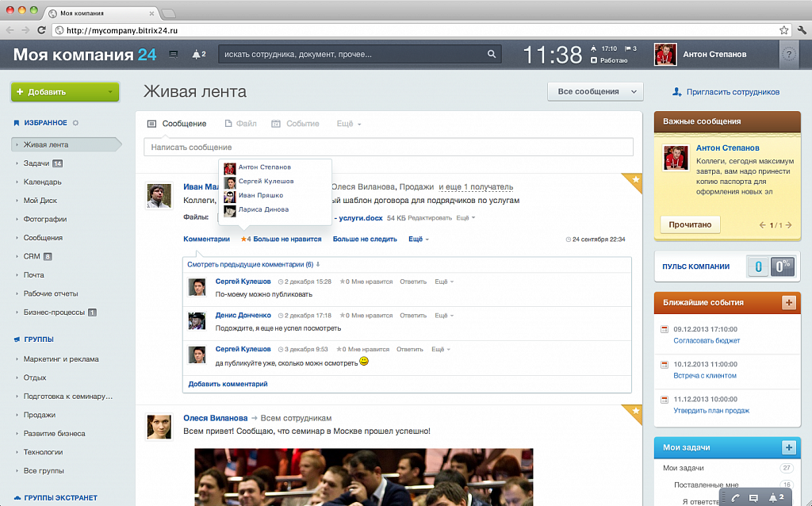Open the seminar photo thumbnail
The width and height of the screenshot is (812, 506).
pos(363,477)
